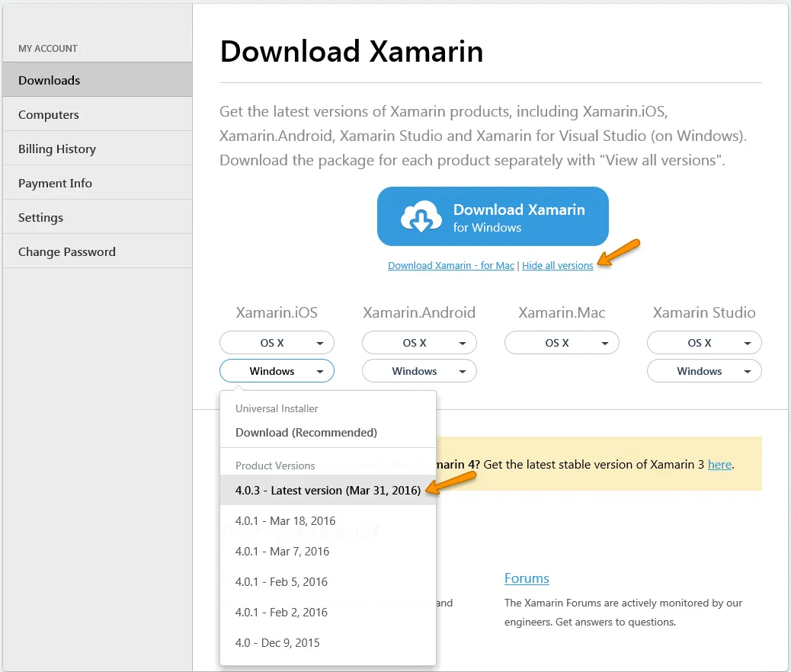This screenshot has width=791, height=672.
Task: Open the Downloads sidebar item
Action: (98, 80)
